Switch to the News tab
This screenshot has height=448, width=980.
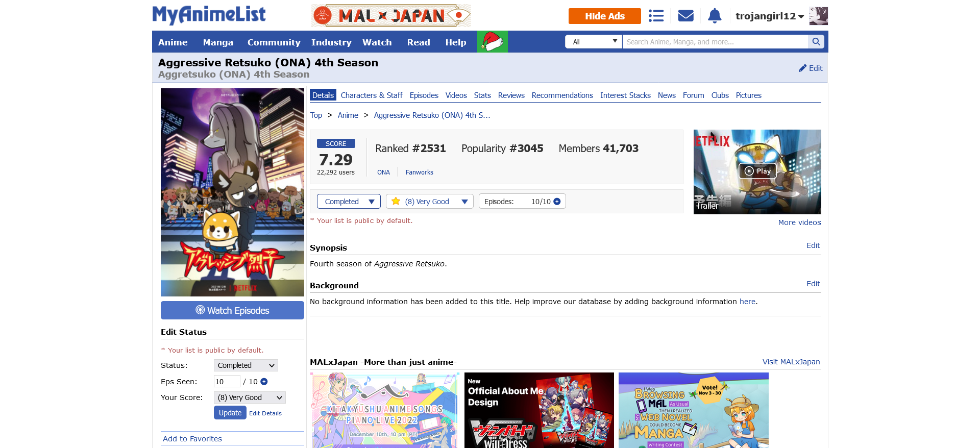tap(667, 95)
